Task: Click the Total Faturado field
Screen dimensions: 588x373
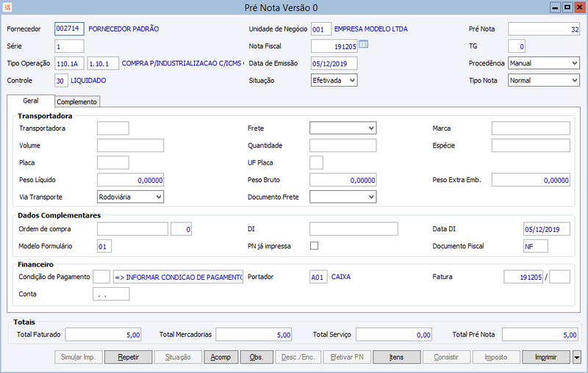Action: click(103, 334)
